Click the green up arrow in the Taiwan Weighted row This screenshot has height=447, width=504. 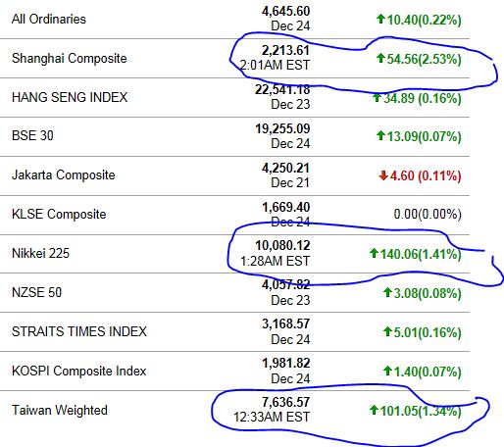click(374, 410)
